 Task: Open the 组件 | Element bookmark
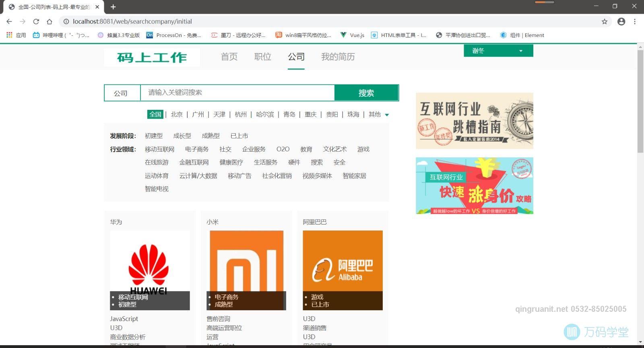point(522,35)
